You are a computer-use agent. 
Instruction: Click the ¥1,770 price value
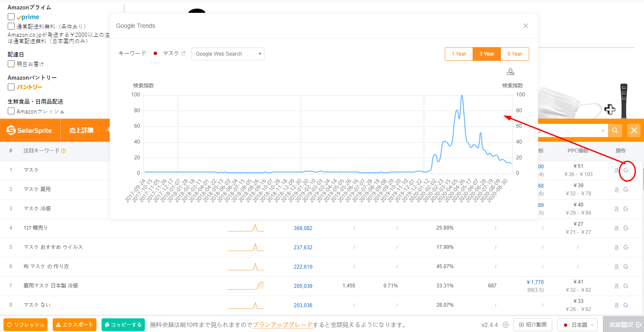pyautogui.click(x=535, y=282)
